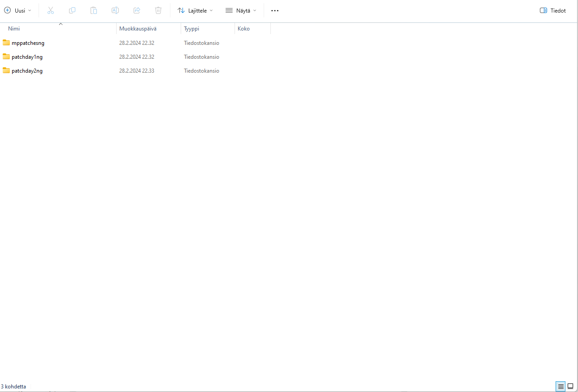Sort by the Muokkauspäivä column header
Screen dimensions: 578x392
click(149, 29)
